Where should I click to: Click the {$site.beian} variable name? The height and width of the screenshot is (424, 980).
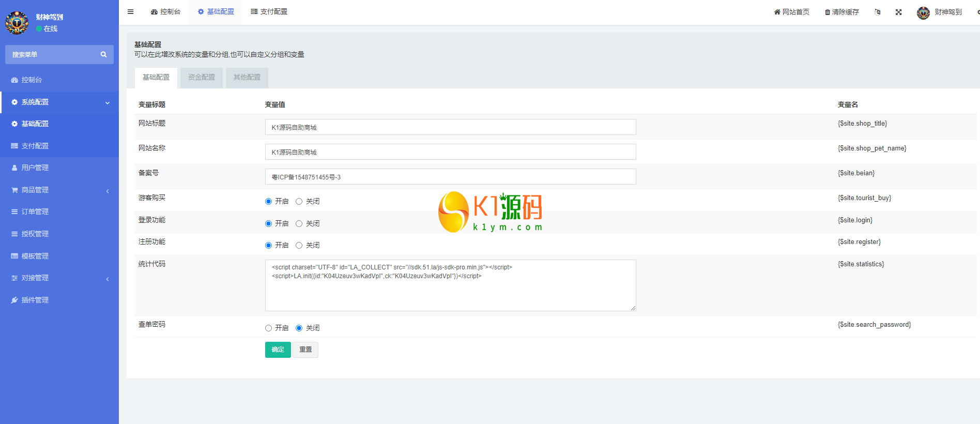856,173
